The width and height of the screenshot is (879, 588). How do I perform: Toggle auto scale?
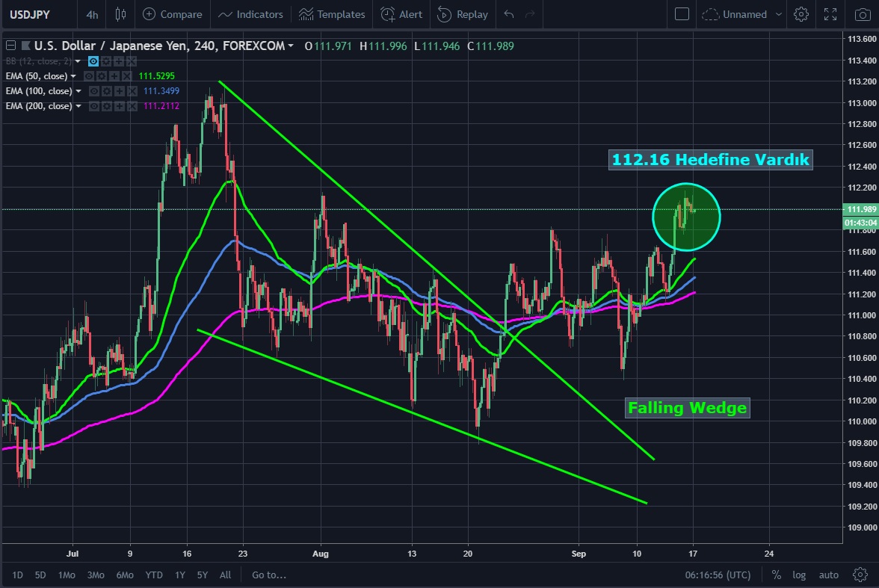click(828, 575)
